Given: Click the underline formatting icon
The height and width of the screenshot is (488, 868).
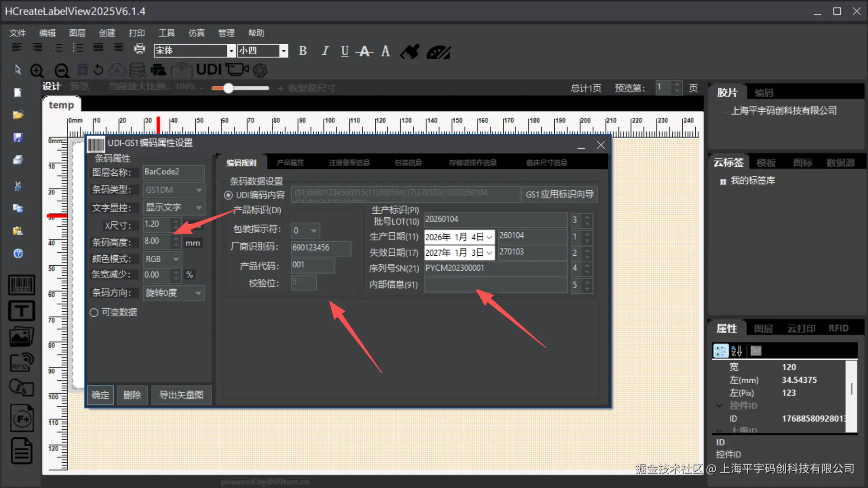Looking at the screenshot, I should 344,51.
